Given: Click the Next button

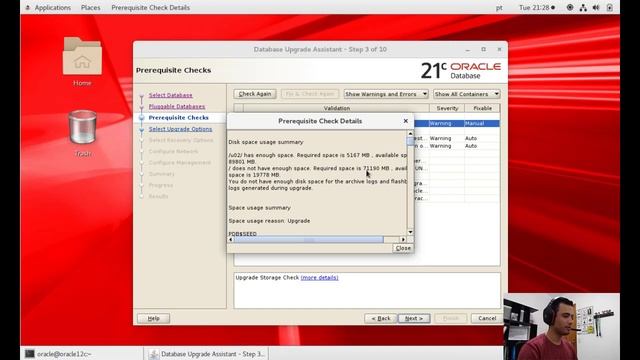Looking at the screenshot, I should pyautogui.click(x=414, y=318).
